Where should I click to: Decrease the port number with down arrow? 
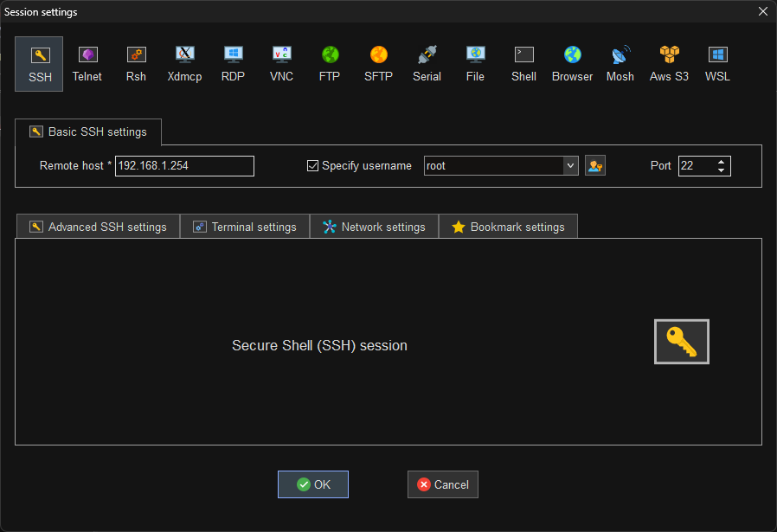tap(722, 170)
